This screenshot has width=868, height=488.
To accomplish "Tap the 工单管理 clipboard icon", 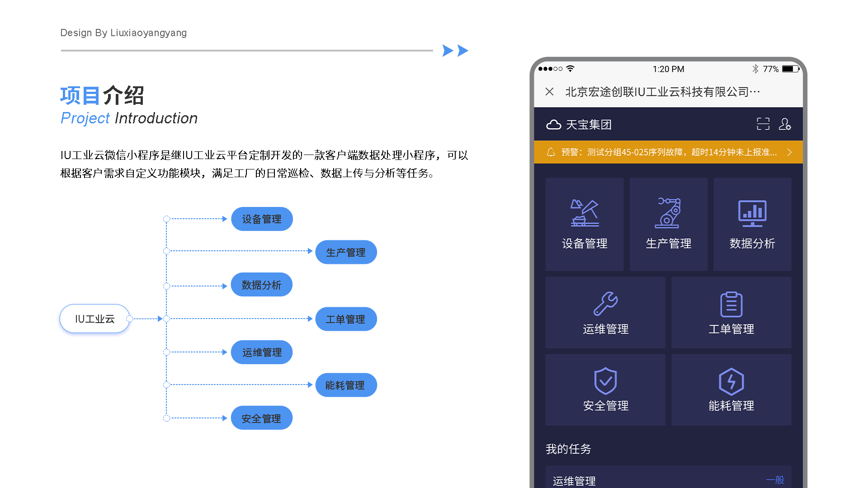I will [731, 304].
